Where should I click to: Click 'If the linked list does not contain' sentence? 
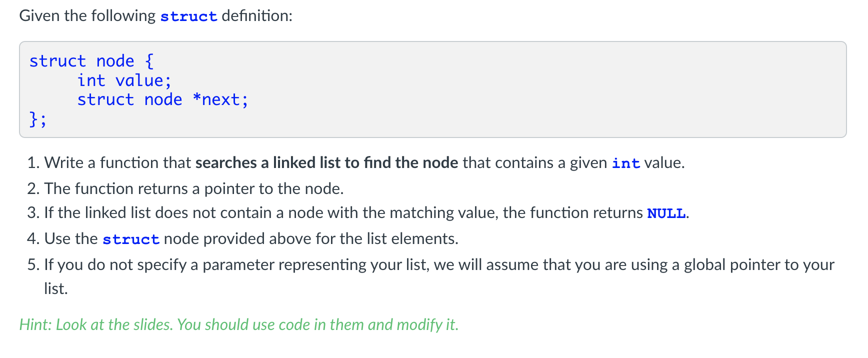click(x=367, y=213)
